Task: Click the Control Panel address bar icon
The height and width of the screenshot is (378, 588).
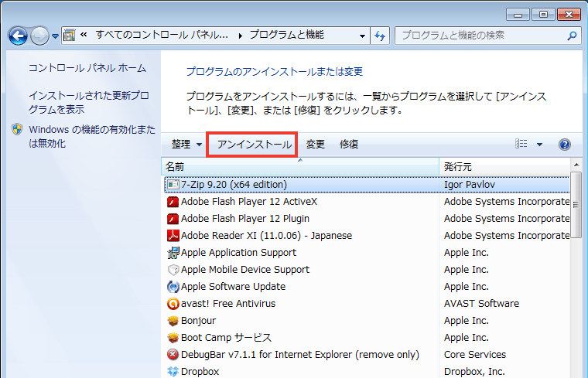Action: point(70,36)
